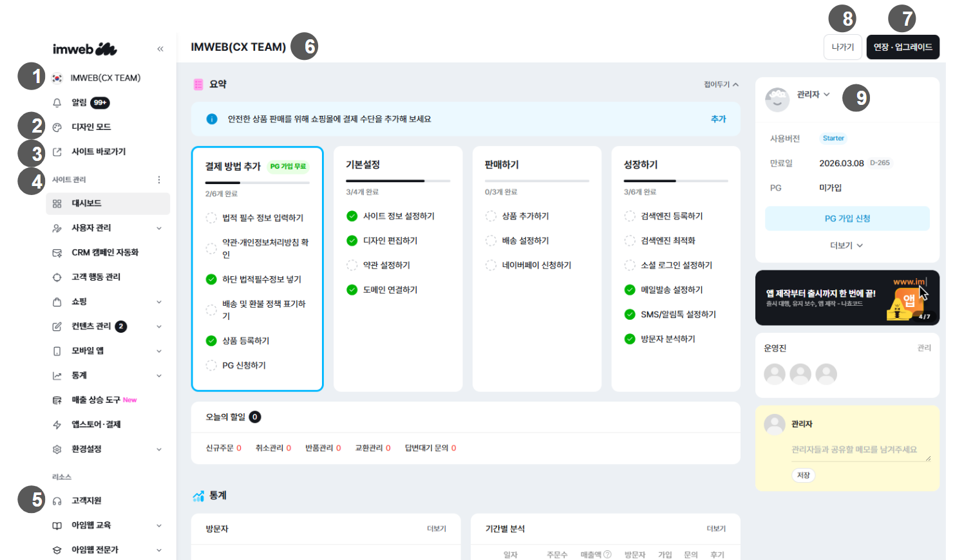Click the 디자인 모드 palette icon
Viewport: 964px width, 560px height.
tap(57, 127)
